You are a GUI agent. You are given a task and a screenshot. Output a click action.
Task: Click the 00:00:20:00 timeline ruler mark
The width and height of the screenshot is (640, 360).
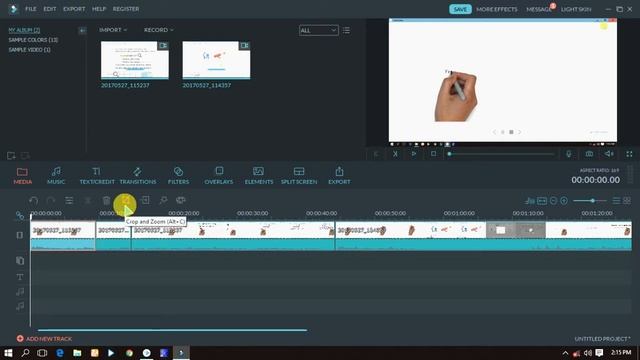(184, 213)
